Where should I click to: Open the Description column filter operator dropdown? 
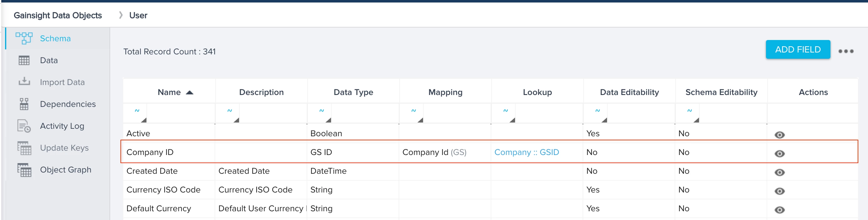click(x=228, y=114)
